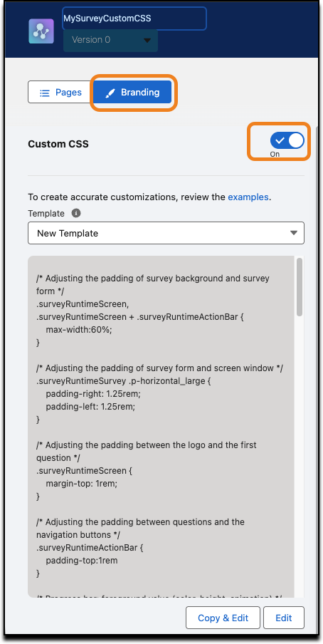Open the examples link
The height and width of the screenshot is (644, 323).
pos(248,197)
